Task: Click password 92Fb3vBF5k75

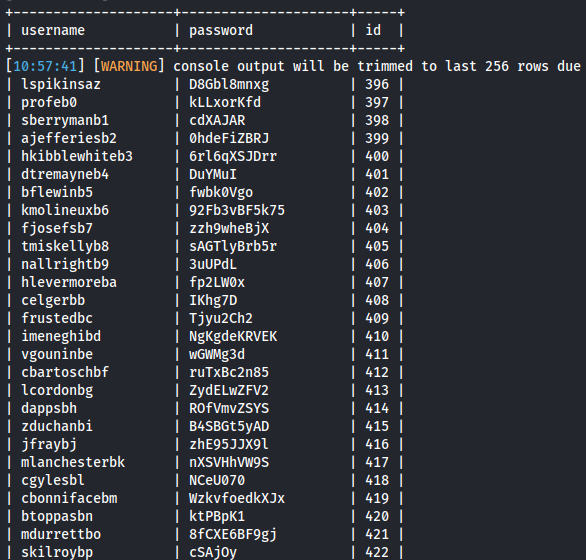Action: 237,210
